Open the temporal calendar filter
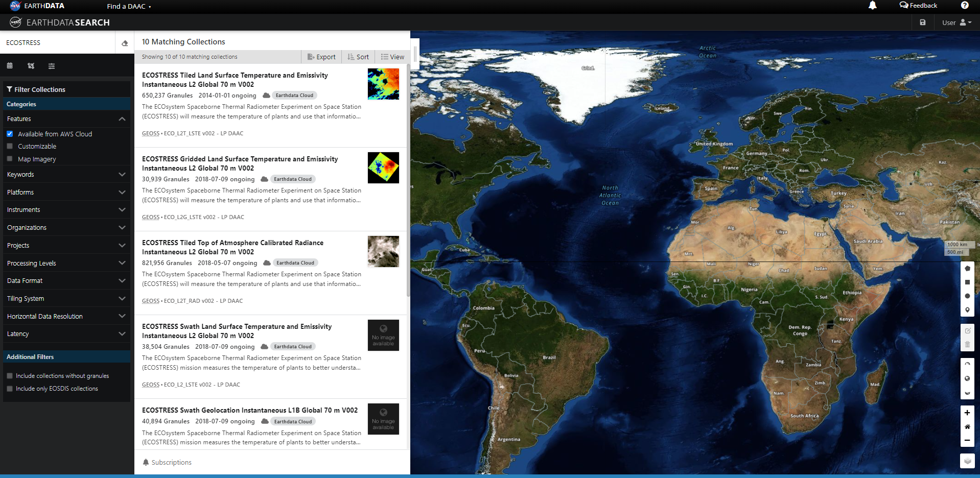 tap(10, 66)
